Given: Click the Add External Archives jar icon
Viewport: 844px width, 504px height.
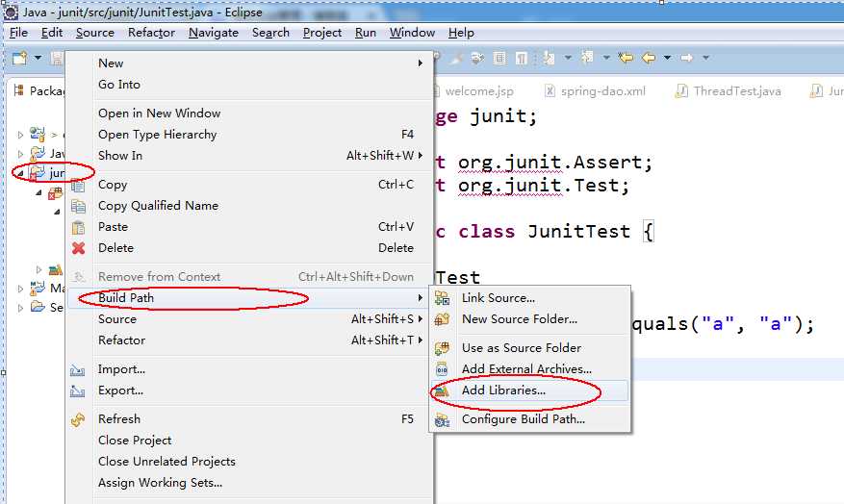Looking at the screenshot, I should pyautogui.click(x=442, y=369).
